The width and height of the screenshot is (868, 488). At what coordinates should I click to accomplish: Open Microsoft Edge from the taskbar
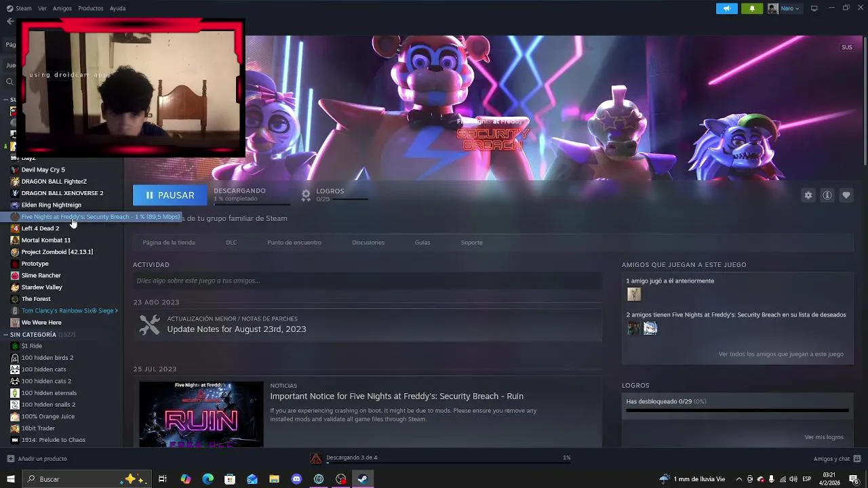click(208, 479)
